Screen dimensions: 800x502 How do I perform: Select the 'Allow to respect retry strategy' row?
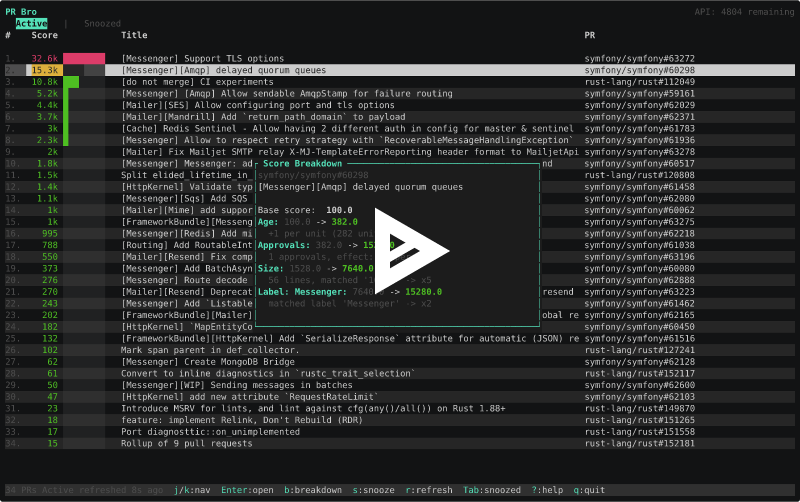tap(400, 140)
